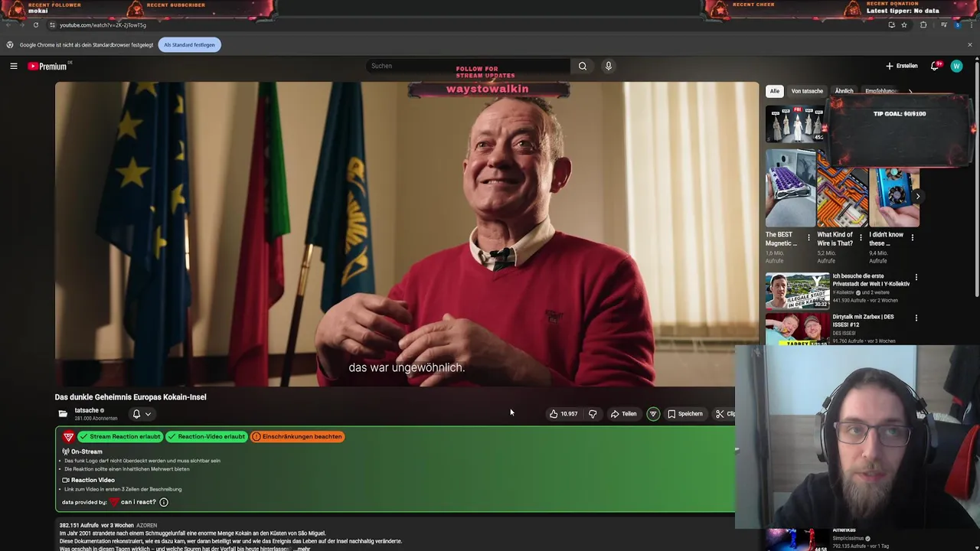Click the can i react? link
Viewport: 980px width, 551px height.
133,502
